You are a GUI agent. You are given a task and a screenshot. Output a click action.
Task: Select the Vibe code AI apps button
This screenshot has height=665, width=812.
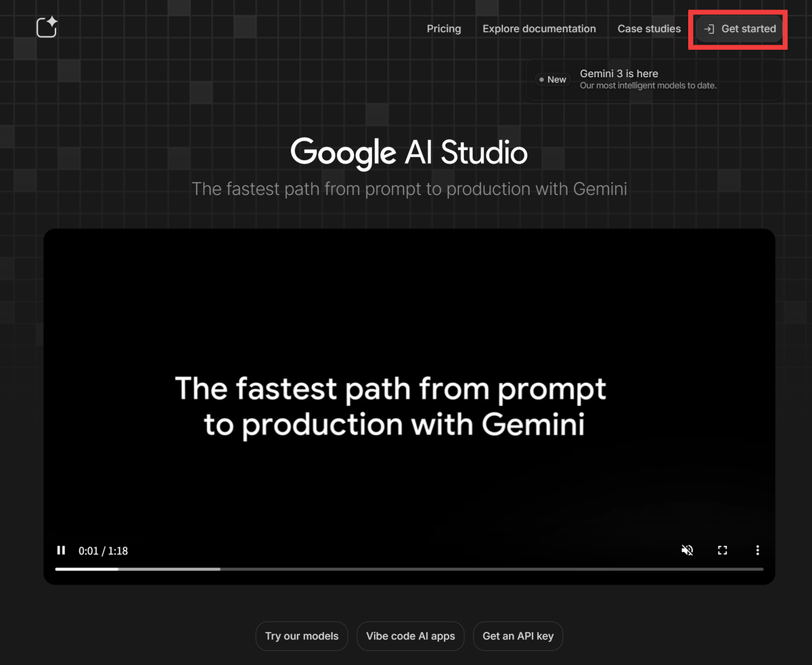pyautogui.click(x=410, y=636)
